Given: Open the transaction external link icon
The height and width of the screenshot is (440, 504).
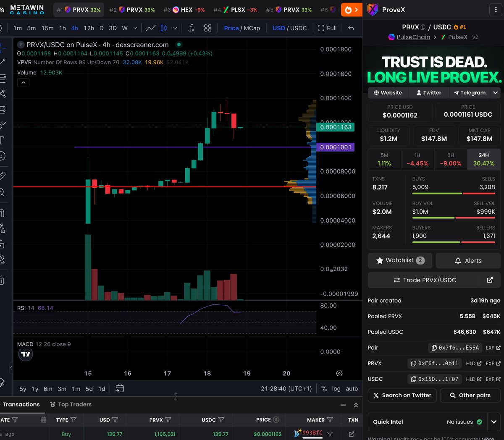Looking at the screenshot, I should (352, 434).
